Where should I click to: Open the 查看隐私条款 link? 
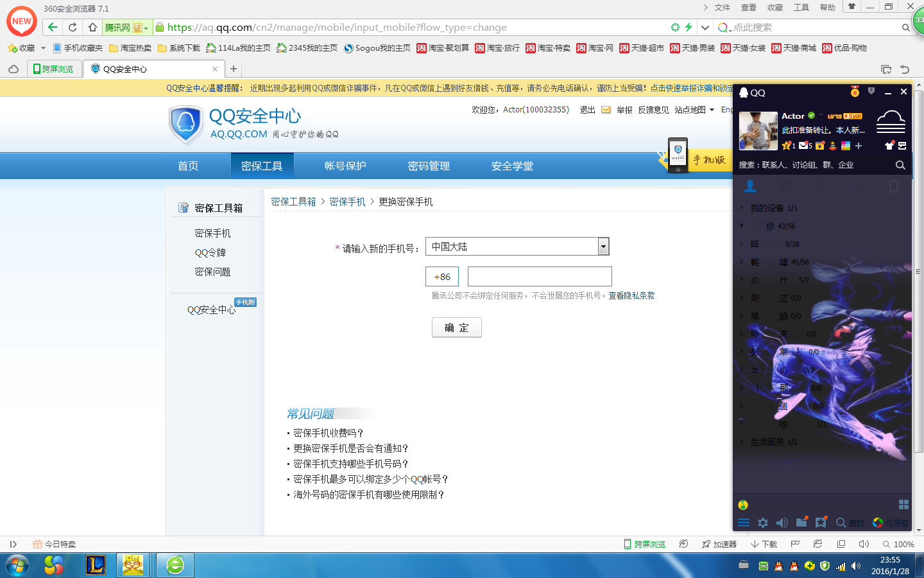(631, 295)
